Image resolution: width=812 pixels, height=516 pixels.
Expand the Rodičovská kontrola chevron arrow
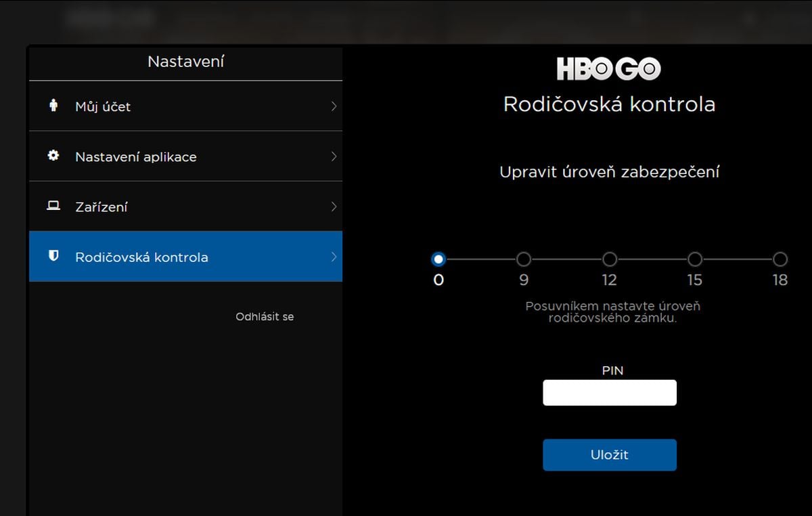334,257
